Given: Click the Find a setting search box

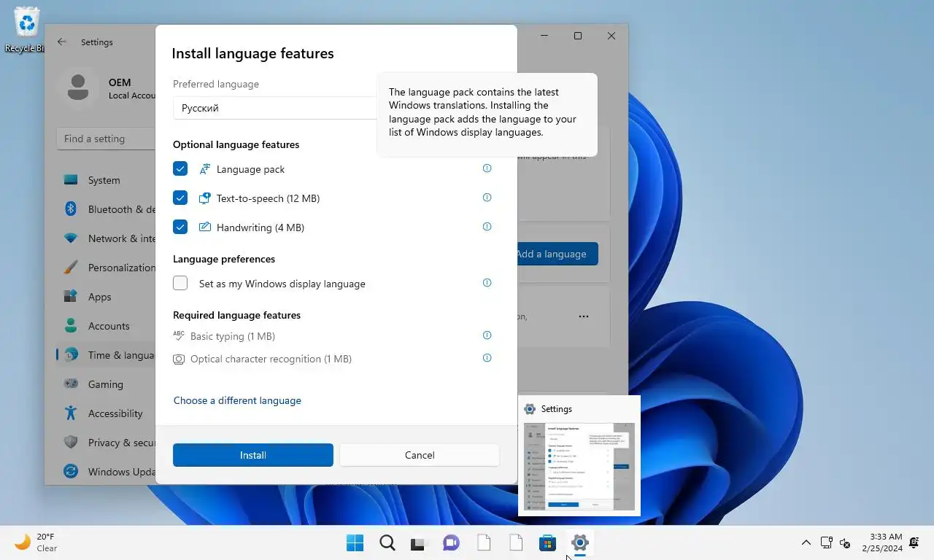Looking at the screenshot, I should tap(107, 139).
